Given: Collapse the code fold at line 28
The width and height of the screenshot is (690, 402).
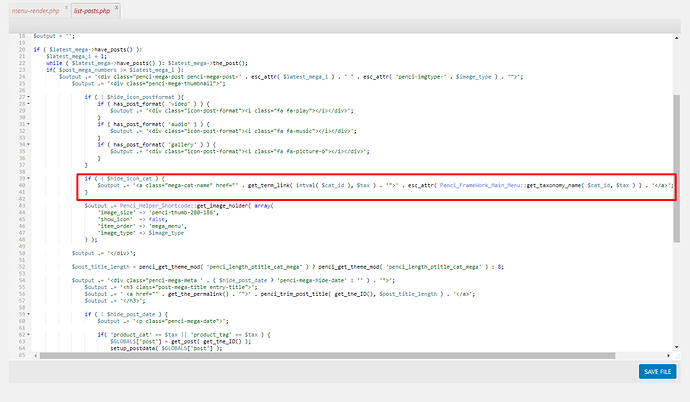Looking at the screenshot, I should point(29,104).
